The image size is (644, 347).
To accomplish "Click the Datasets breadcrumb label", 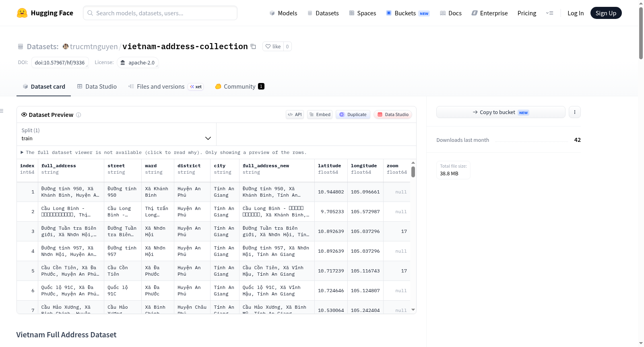I will (43, 46).
